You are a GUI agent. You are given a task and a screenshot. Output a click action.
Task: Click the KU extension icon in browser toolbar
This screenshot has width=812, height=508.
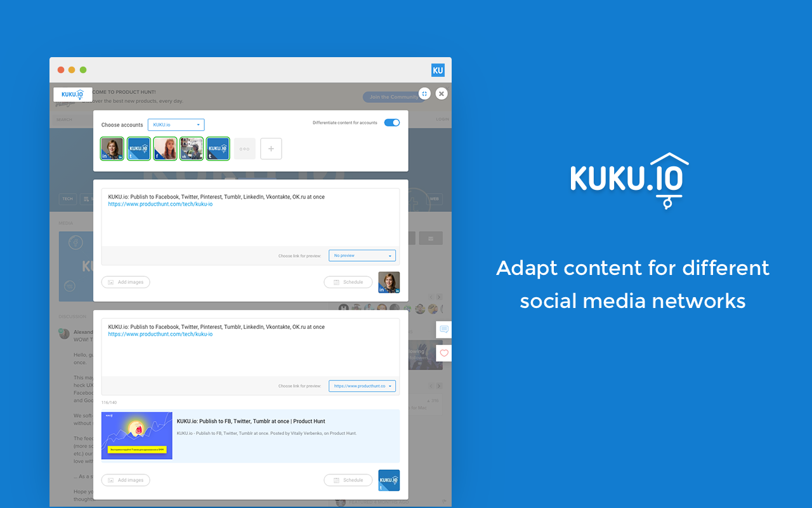point(438,70)
